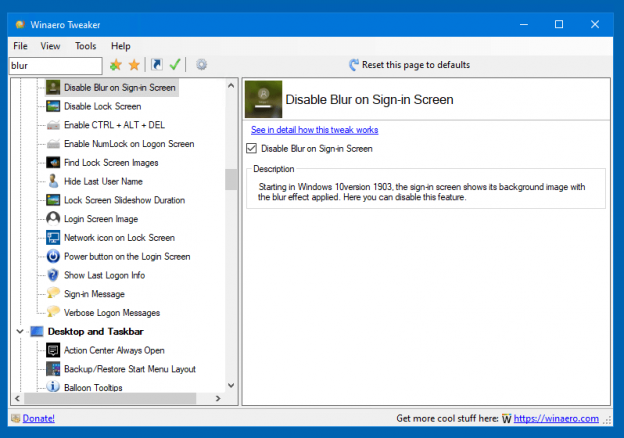Click the Reset this page to defaults icon
624x438 pixels.
pos(354,65)
